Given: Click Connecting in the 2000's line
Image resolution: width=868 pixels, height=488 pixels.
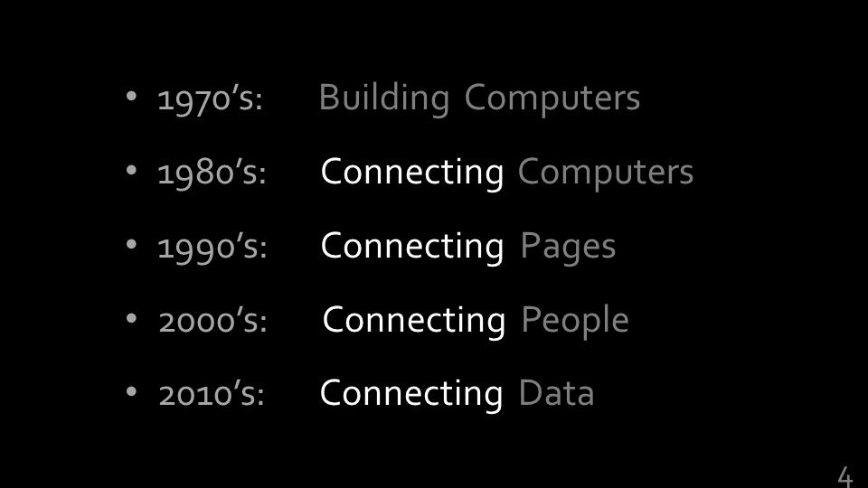Looking at the screenshot, I should click(x=414, y=322).
